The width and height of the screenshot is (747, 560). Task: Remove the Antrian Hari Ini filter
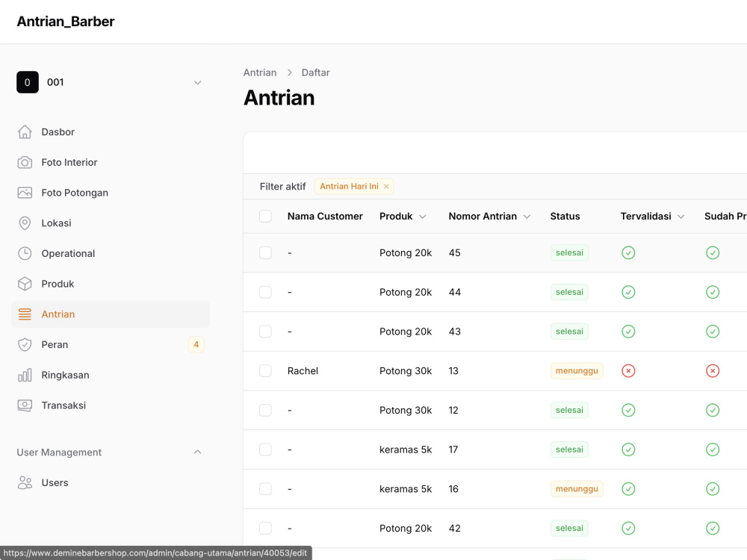(x=386, y=187)
